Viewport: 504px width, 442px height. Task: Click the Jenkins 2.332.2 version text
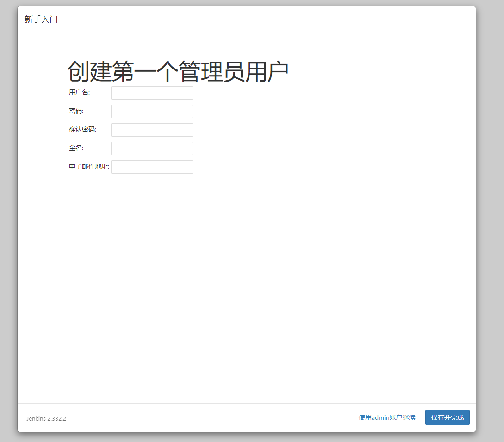pyautogui.click(x=46, y=418)
